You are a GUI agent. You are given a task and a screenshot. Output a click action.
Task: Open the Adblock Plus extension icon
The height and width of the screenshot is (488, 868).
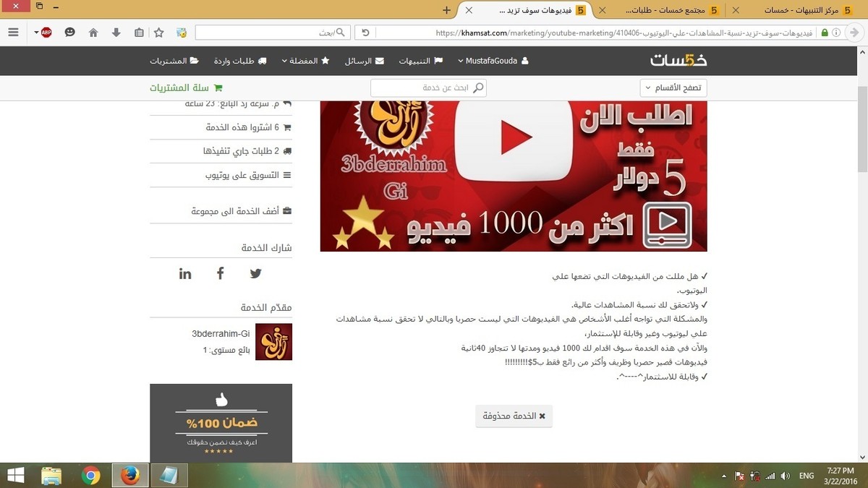click(47, 33)
